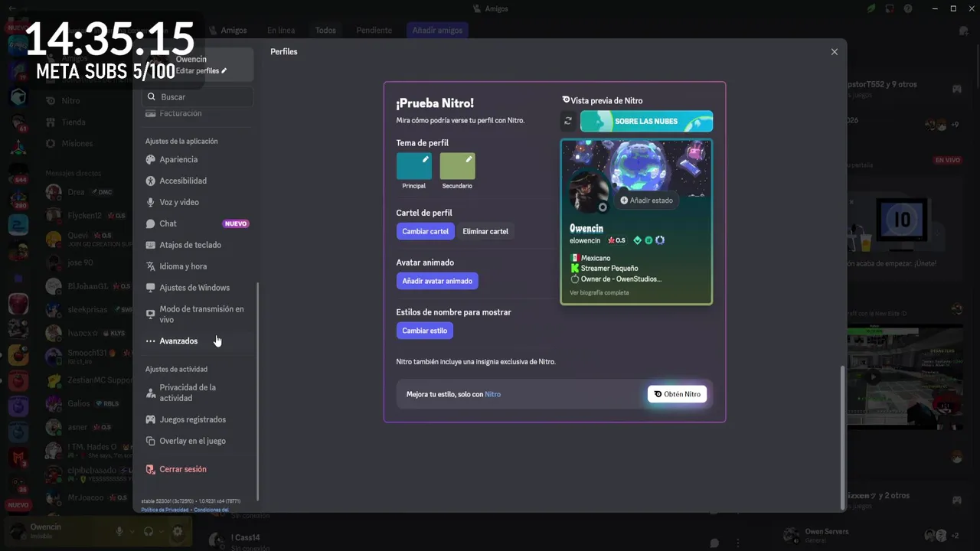Click Añadir avatar animado button
Screen dimensions: 980x551
pos(437,281)
